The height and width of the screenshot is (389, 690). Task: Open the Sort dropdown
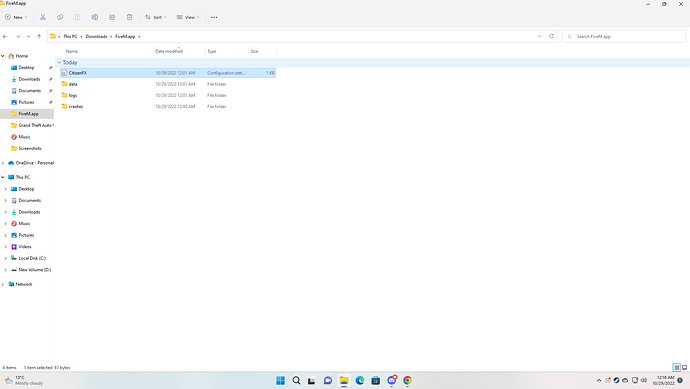click(x=156, y=17)
